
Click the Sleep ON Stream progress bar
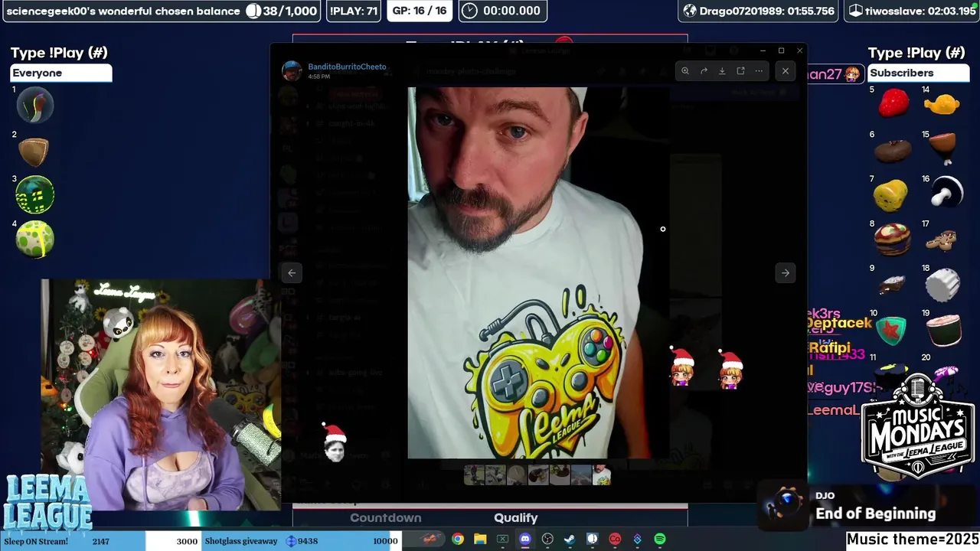(101, 541)
